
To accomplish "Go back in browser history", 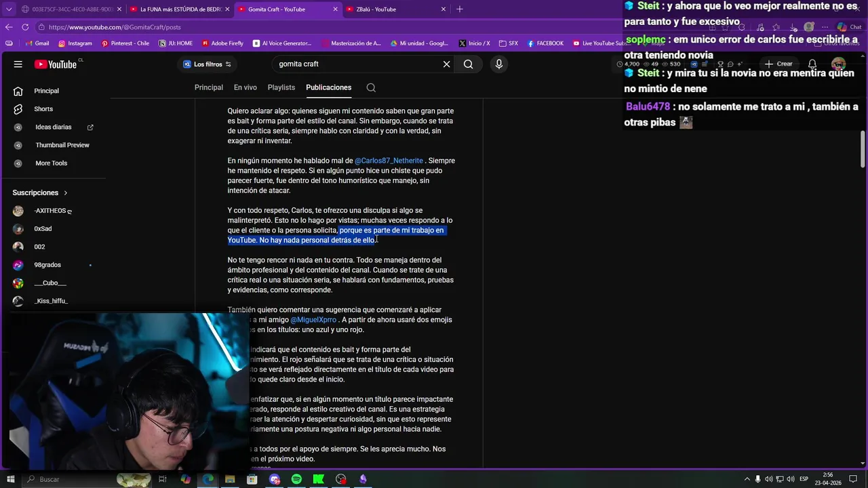I will point(9,27).
